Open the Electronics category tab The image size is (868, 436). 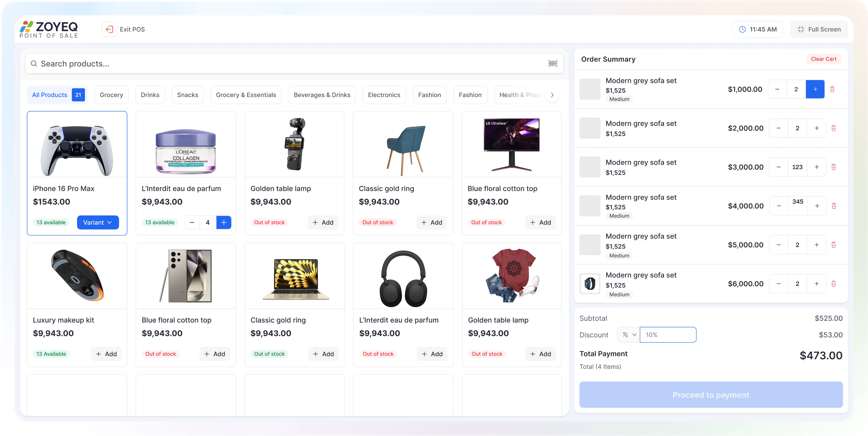(384, 95)
